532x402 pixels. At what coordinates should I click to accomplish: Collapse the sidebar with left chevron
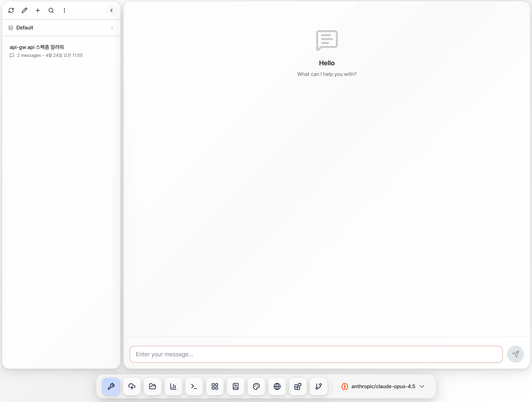tap(111, 10)
